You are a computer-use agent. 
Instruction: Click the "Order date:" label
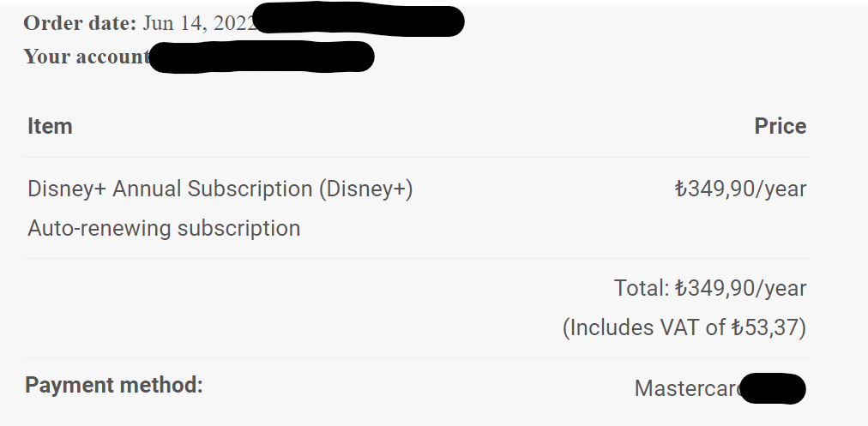click(x=80, y=23)
